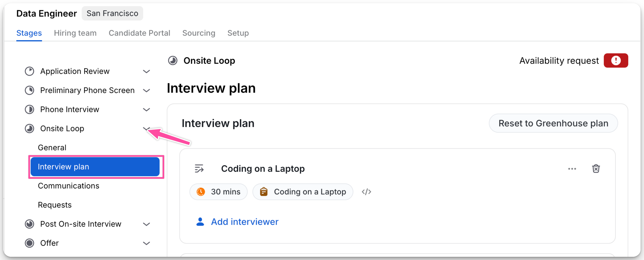This screenshot has width=644, height=260.
Task: Open the three-dot more options menu
Action: pyautogui.click(x=572, y=169)
